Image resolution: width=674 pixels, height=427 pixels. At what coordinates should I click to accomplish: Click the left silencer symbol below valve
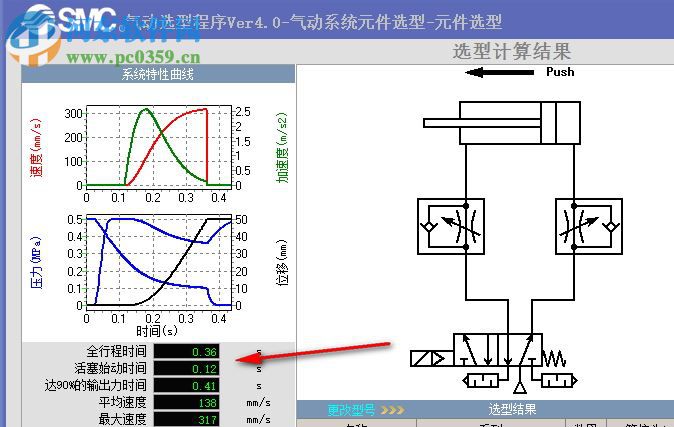(481, 381)
